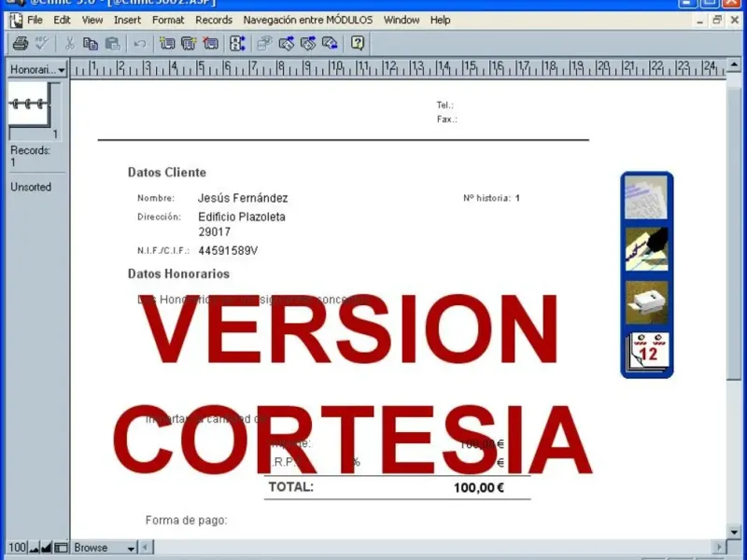Click the first blue-arrow card icon
Viewport: 747px width, 560px height.
[287, 44]
